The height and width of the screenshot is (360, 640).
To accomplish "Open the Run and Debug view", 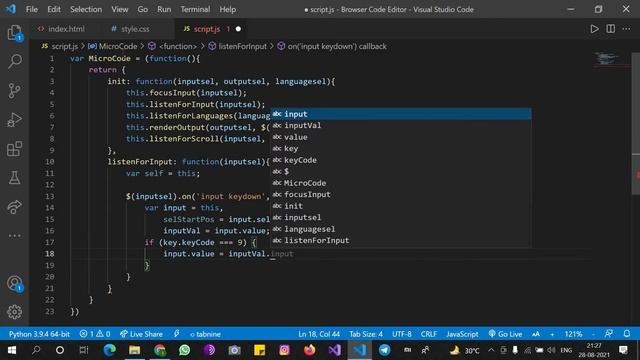I will 15,120.
